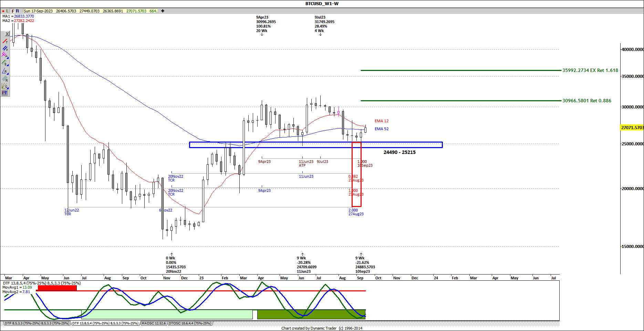The width and height of the screenshot is (644, 331).
Task: Toggle the L indicator in the top bar
Action: click(7, 11)
